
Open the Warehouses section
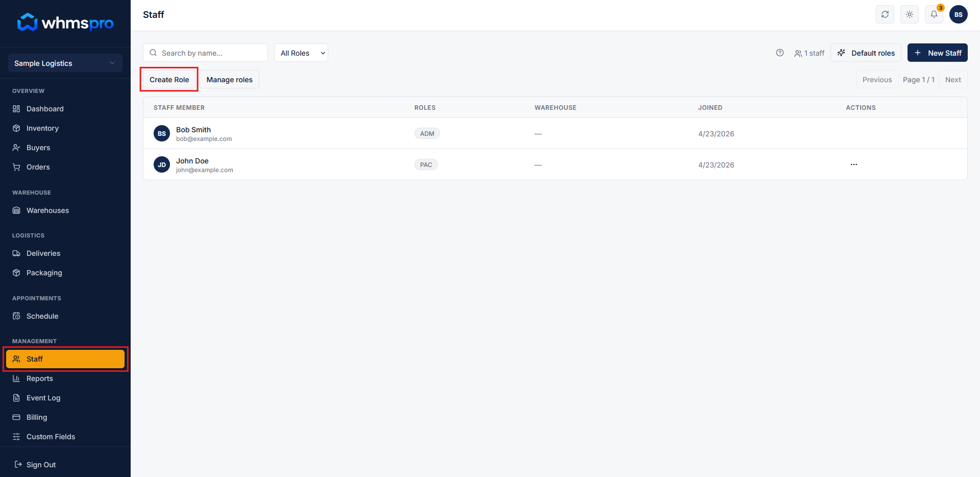coord(65,210)
